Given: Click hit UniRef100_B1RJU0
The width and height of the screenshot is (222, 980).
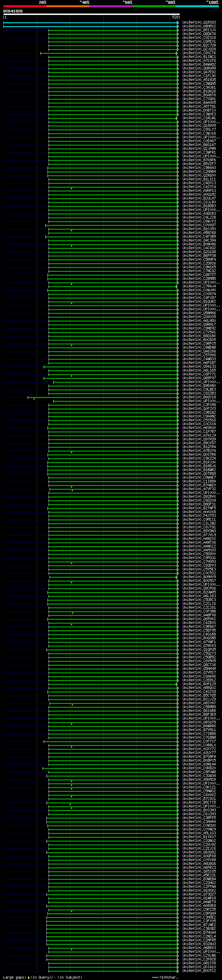Looking at the screenshot, I should pyautogui.click(x=199, y=462).
